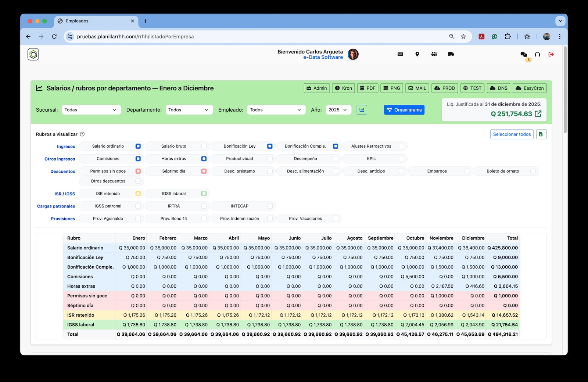Open the Sucursal dropdown

[x=91, y=110]
